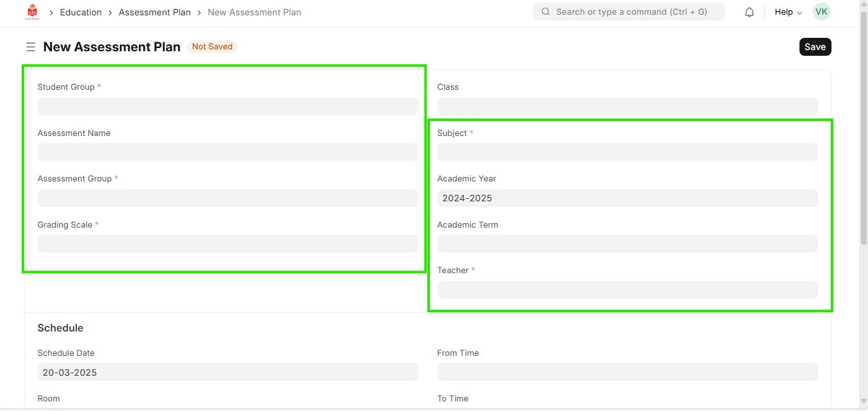This screenshot has height=411, width=868.
Task: Open the notifications bell
Action: [x=749, y=12]
